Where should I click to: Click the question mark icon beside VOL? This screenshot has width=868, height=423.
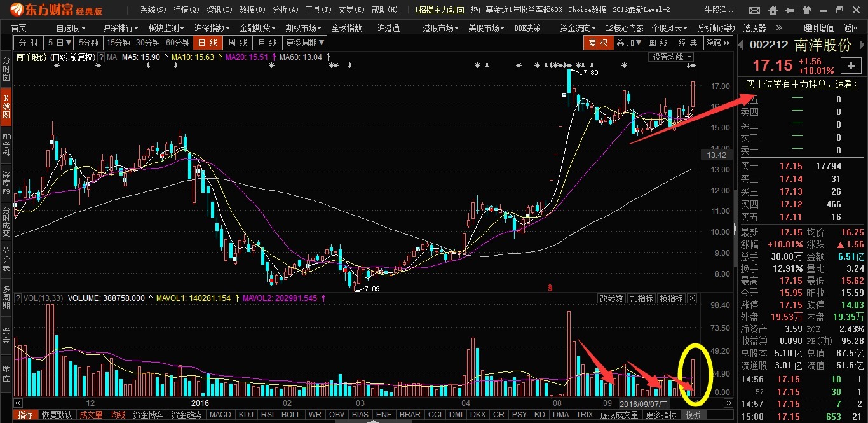pyautogui.click(x=18, y=298)
